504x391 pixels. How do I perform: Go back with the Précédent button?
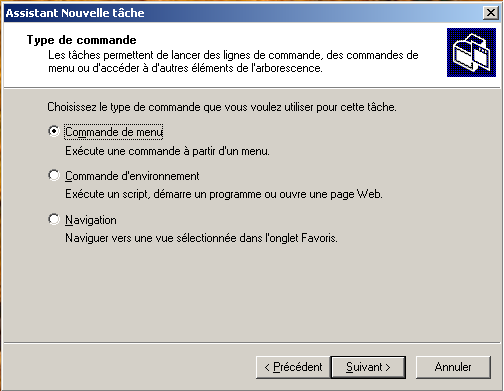tap(293, 367)
